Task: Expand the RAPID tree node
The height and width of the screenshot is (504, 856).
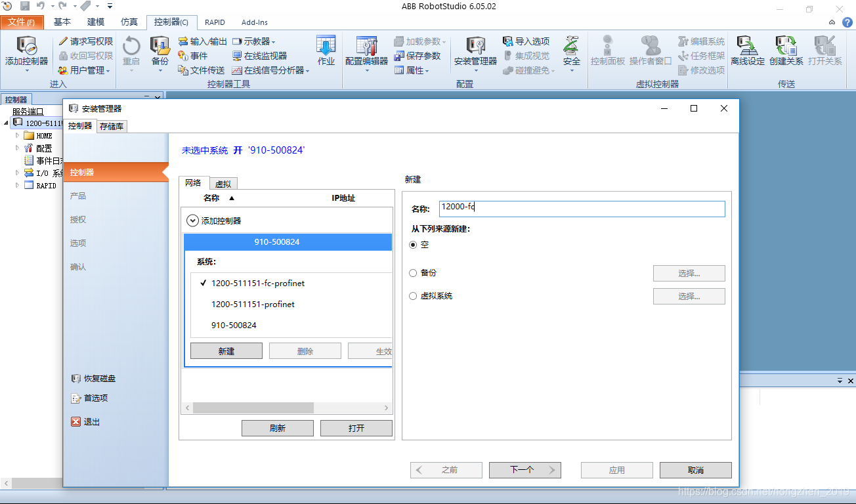Action: 18,186
